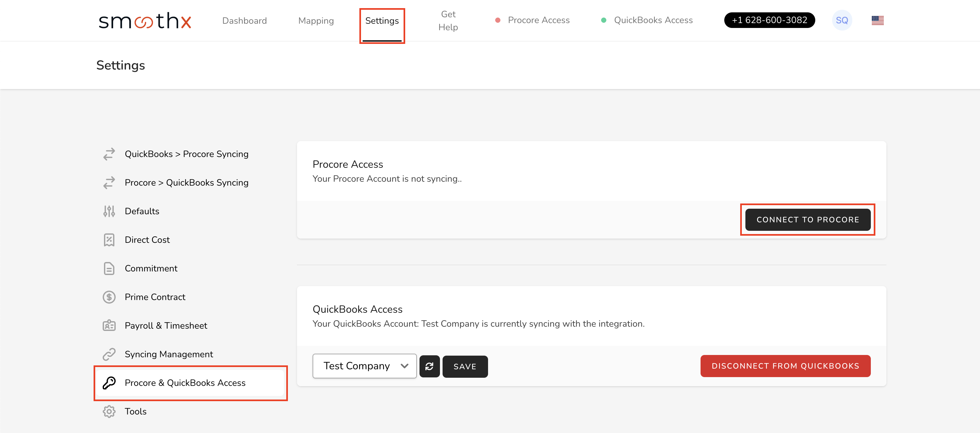
Task: Click the Procore > QuickBooks Syncing arrows icon
Action: (109, 183)
